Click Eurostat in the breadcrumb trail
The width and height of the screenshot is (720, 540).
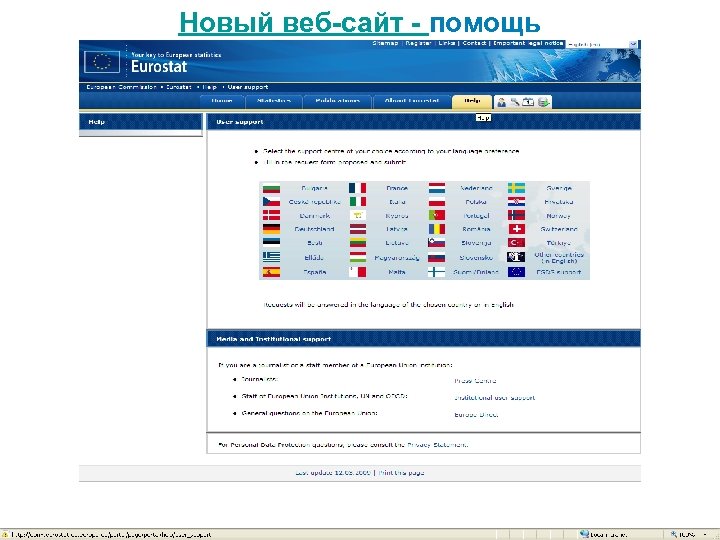point(178,87)
